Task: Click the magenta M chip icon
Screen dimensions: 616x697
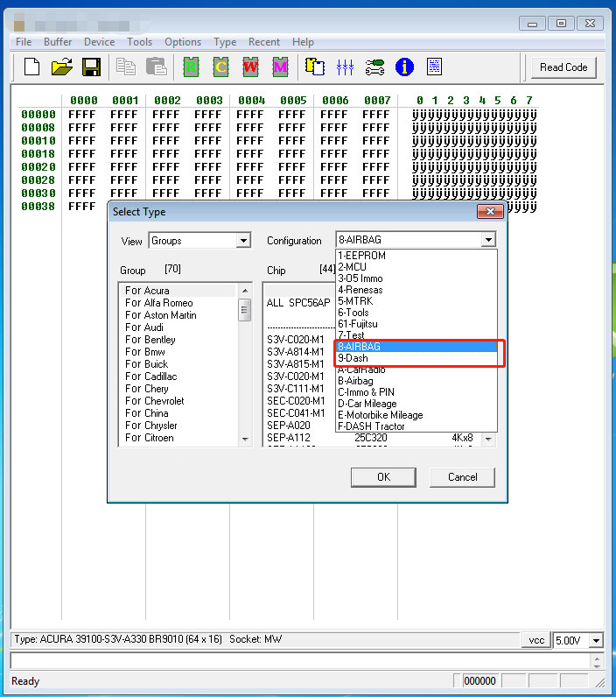Action: tap(281, 67)
